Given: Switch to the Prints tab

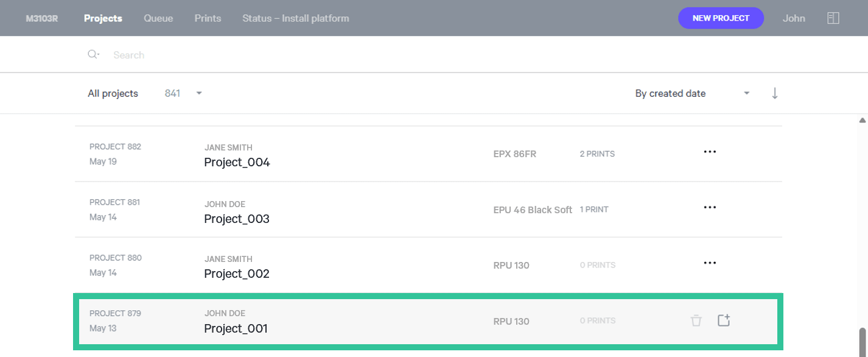Looking at the screenshot, I should tap(208, 18).
